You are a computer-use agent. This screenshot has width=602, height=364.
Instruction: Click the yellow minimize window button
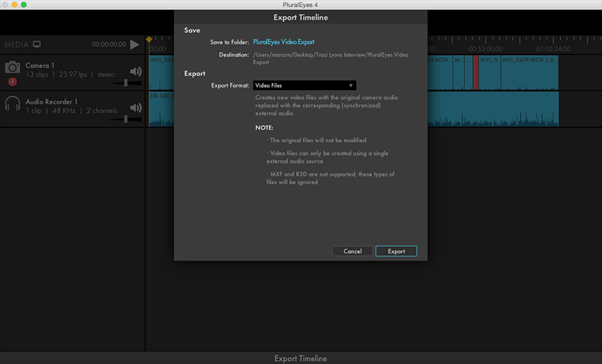(x=14, y=4)
